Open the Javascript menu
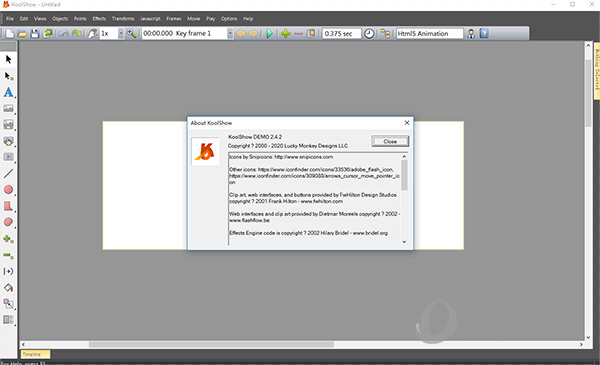 click(150, 19)
